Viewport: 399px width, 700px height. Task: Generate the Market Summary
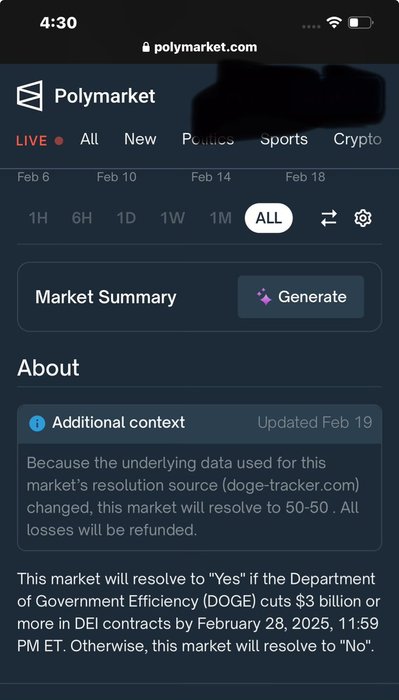(301, 297)
